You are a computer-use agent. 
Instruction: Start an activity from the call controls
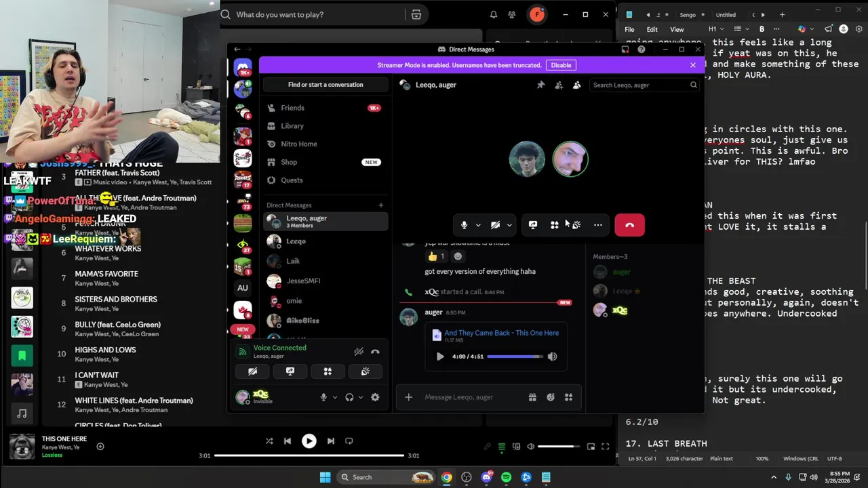(555, 225)
